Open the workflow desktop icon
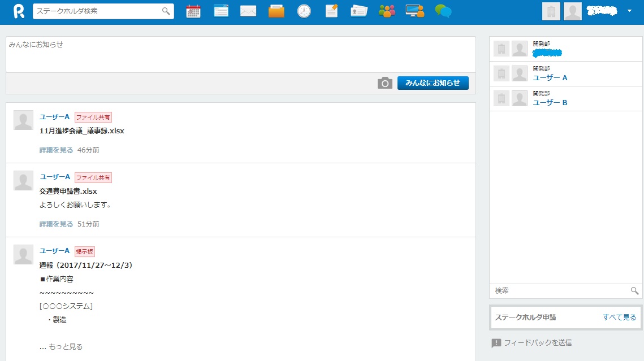This screenshot has width=644, height=361. 414,10
